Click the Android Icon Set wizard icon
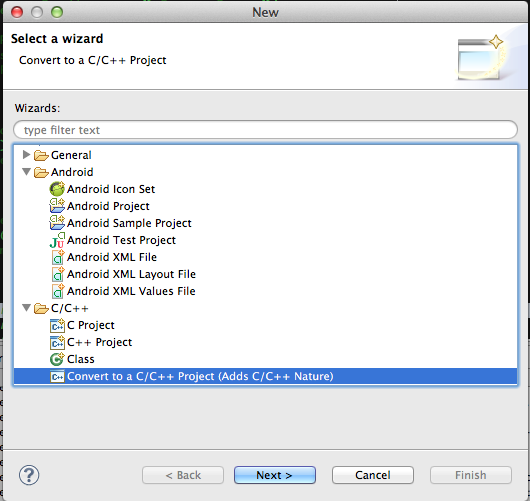This screenshot has width=530, height=501. point(57,189)
